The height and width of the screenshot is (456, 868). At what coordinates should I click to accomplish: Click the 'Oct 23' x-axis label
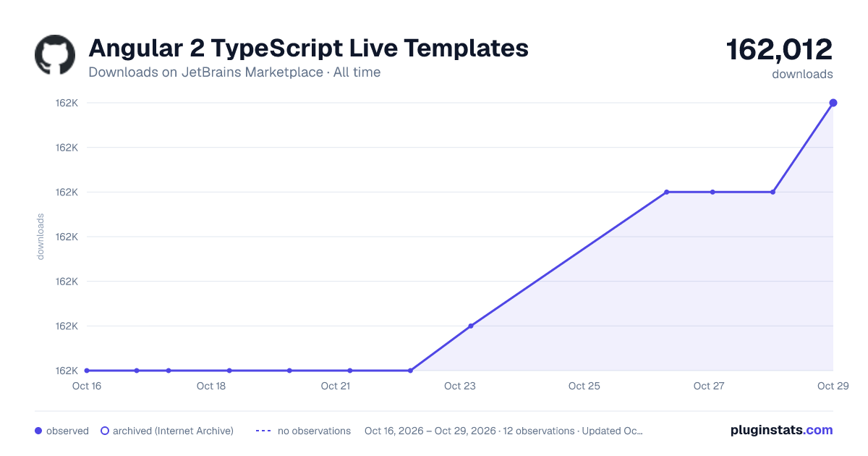460,386
